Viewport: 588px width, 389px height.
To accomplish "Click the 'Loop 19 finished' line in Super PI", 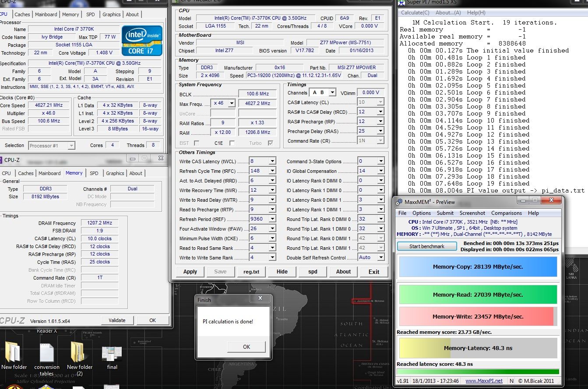I will (x=469, y=183).
